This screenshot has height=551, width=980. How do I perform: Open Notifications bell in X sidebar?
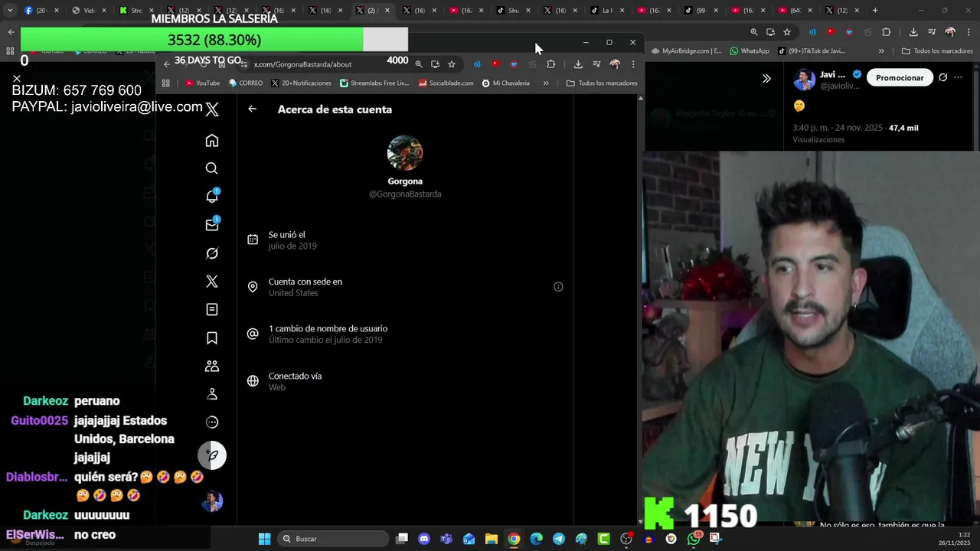click(212, 197)
